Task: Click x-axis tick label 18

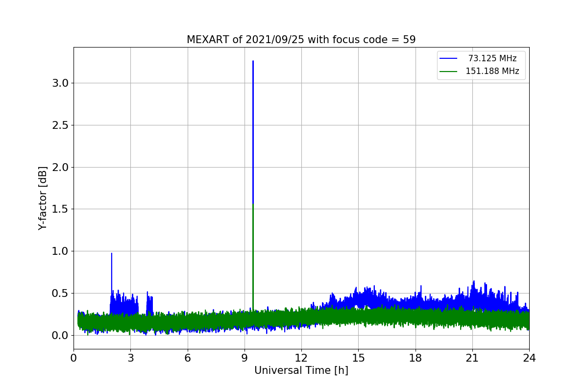Action: coord(416,358)
